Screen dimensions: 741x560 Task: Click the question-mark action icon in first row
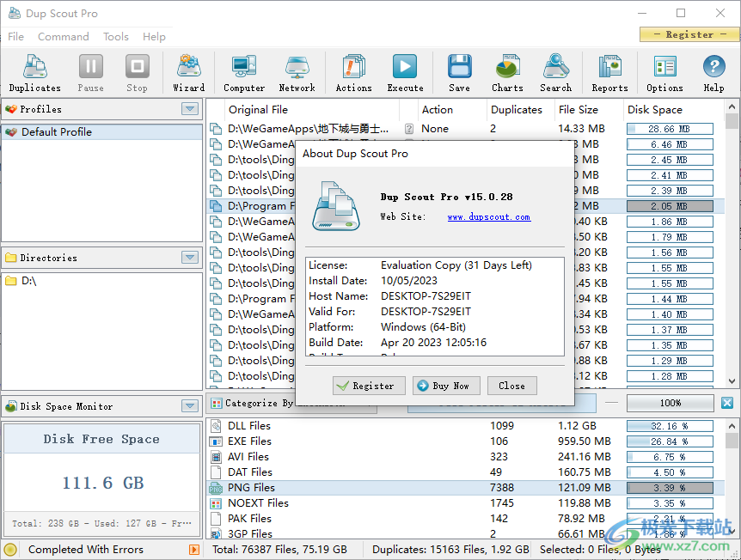(x=409, y=129)
